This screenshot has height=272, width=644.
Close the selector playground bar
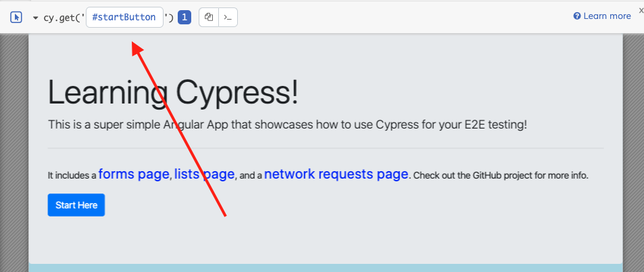pos(641,10)
